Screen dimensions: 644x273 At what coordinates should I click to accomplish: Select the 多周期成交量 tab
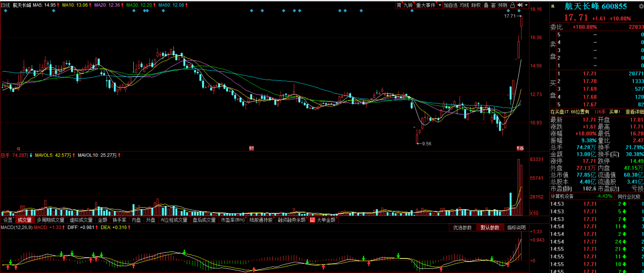(50, 220)
